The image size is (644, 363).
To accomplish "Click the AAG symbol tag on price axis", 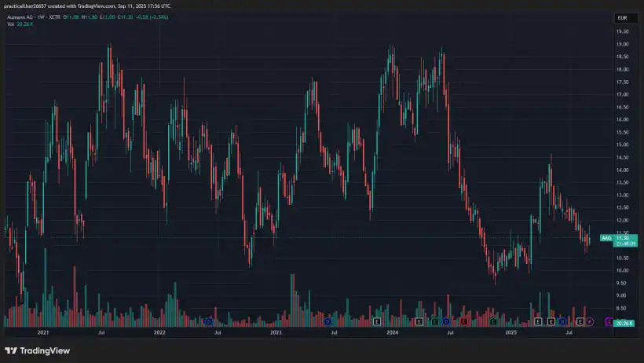I will [606, 237].
